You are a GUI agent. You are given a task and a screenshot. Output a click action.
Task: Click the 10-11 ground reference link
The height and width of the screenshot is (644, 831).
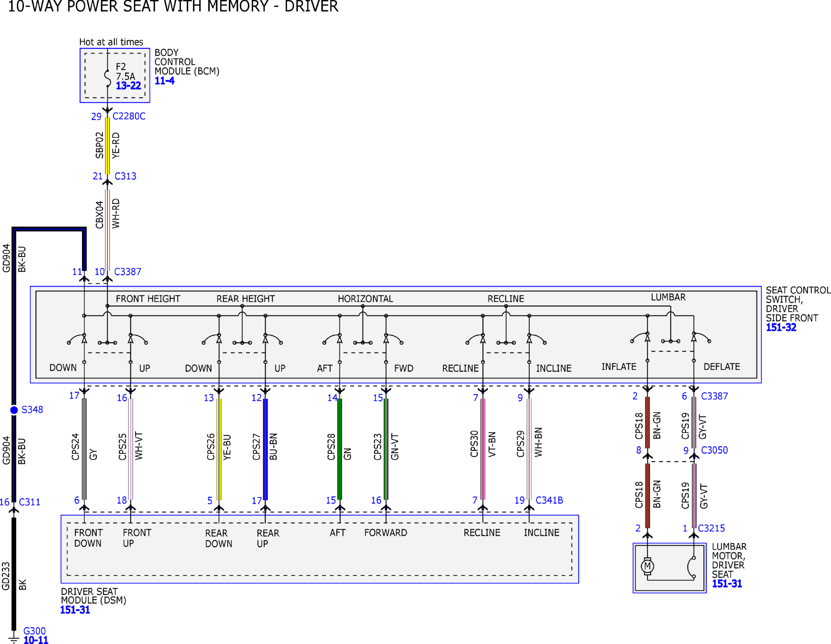pos(36,640)
